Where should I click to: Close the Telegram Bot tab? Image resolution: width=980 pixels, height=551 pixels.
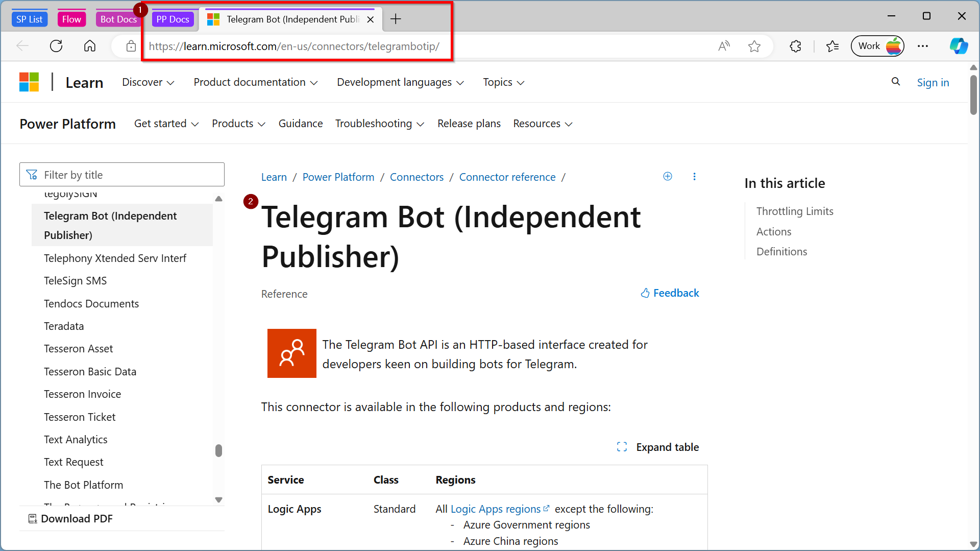(371, 19)
